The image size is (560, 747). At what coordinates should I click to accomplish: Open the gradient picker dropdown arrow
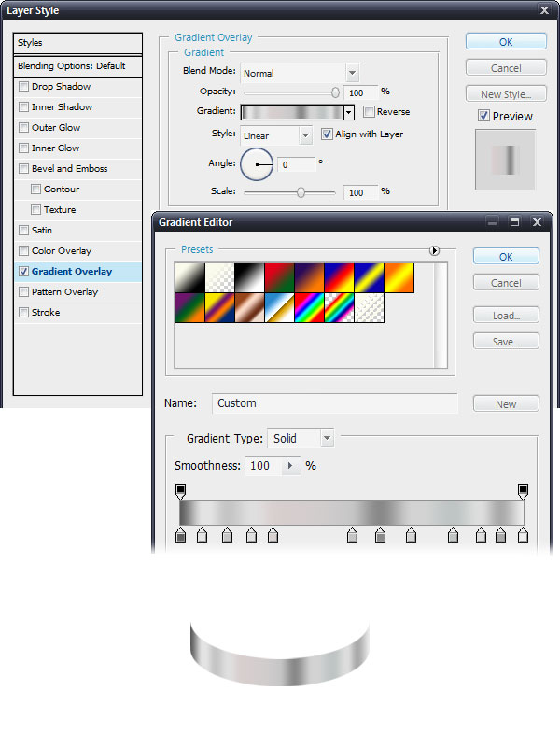pyautogui.click(x=349, y=112)
